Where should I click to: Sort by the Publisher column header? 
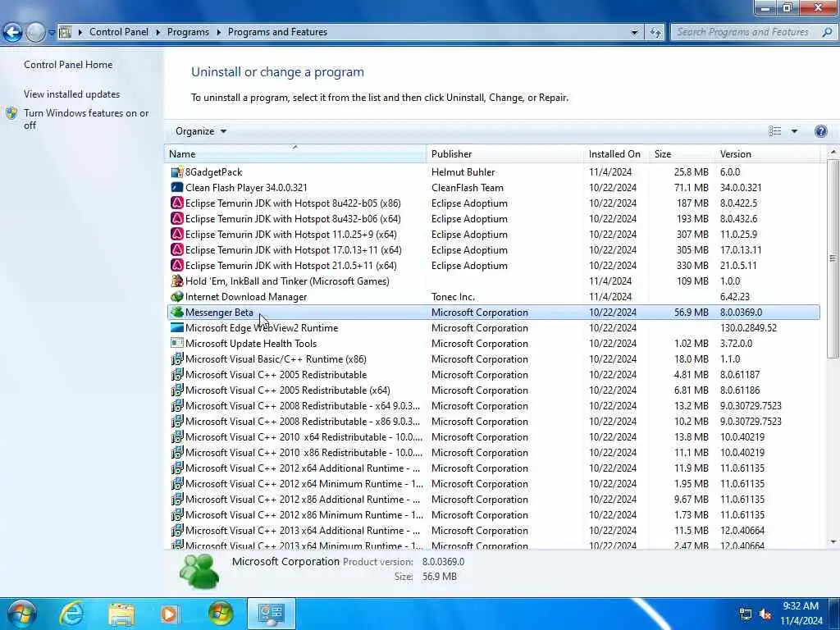(505, 153)
